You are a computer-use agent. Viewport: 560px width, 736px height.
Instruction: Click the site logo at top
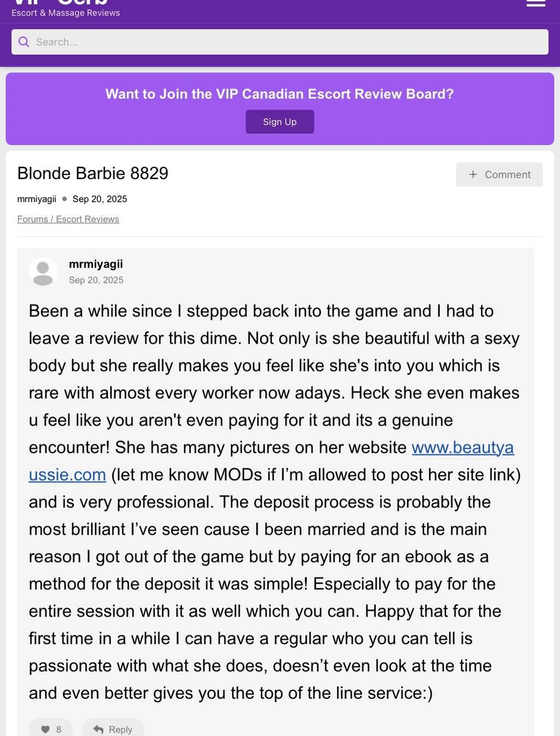(60, 3)
